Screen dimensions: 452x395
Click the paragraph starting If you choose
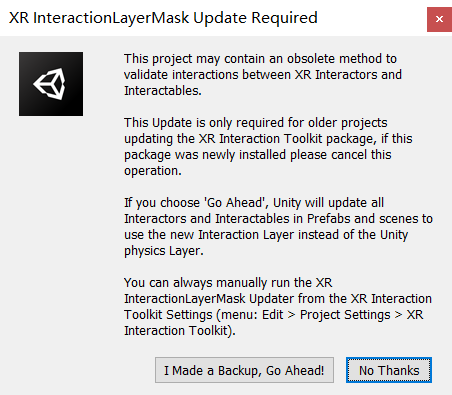pyautogui.click(x=278, y=227)
